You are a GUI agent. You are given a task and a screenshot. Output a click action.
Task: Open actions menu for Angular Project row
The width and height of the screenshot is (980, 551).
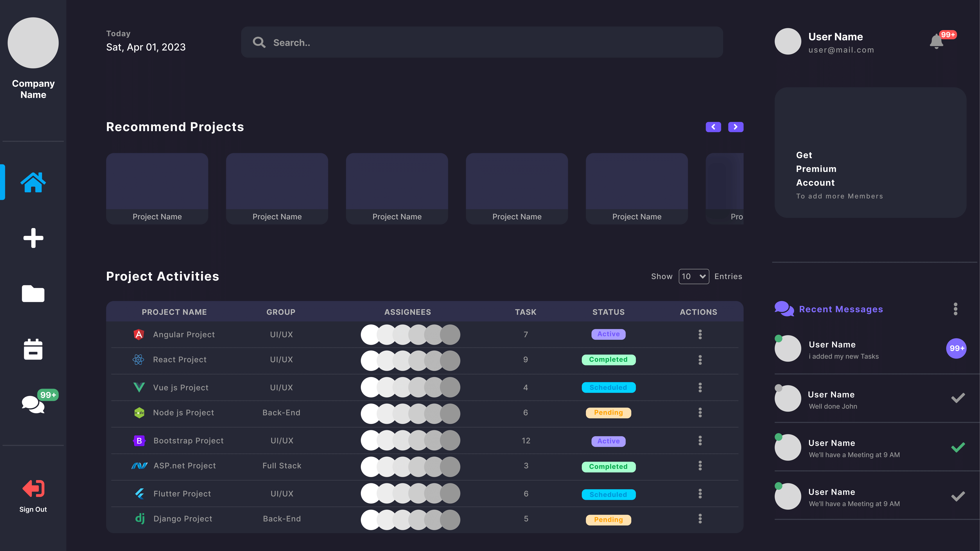click(700, 334)
